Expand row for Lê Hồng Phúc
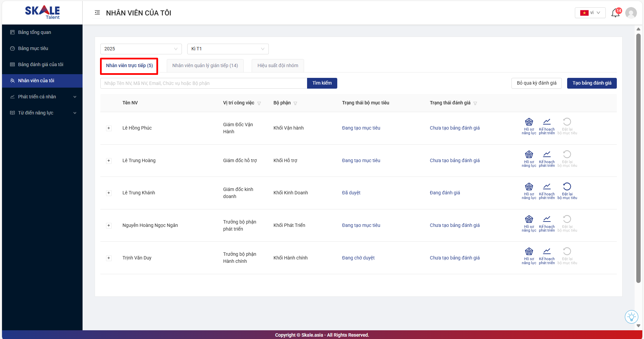644x339 pixels. click(x=109, y=128)
